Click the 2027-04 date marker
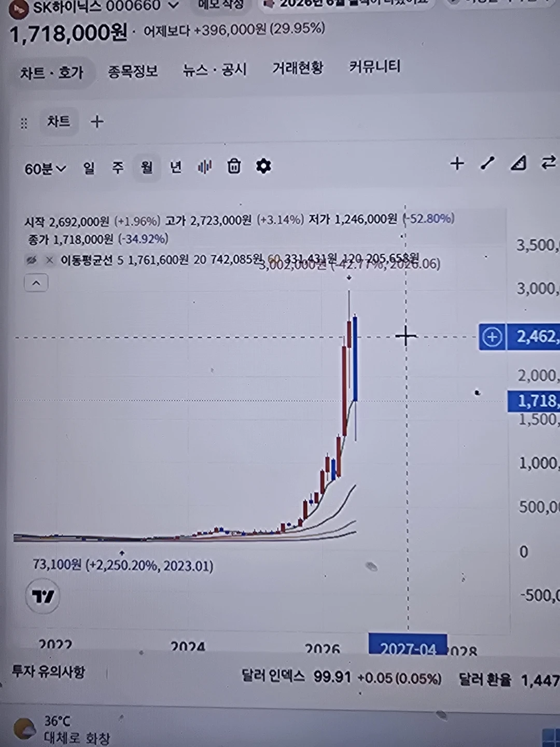 408,645
